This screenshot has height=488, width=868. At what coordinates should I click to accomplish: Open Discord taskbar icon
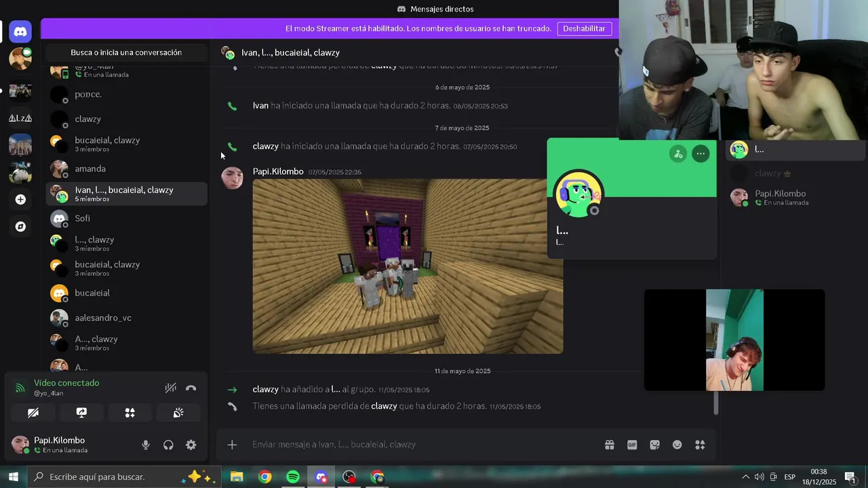tap(321, 477)
